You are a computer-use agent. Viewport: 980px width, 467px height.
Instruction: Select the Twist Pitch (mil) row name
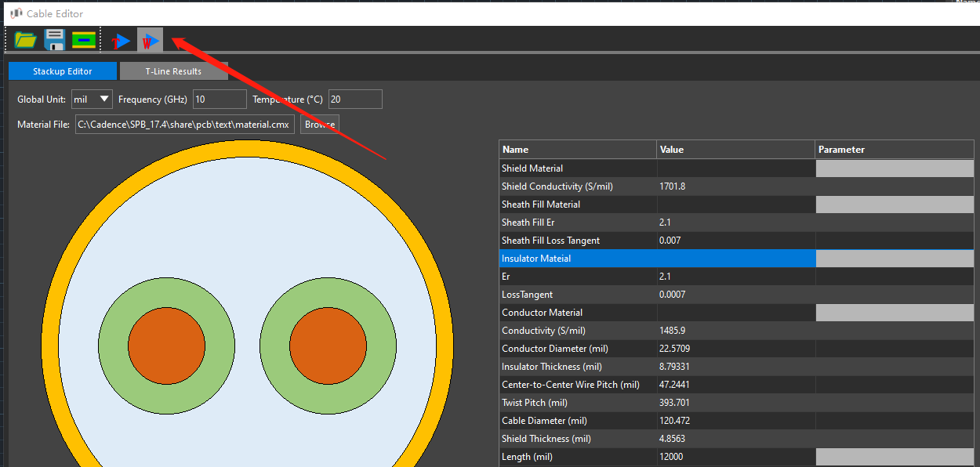(535, 403)
